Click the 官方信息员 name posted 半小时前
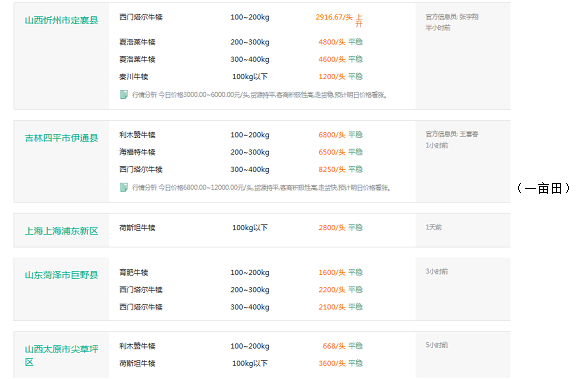Viewport: 584px width, 379px height. coord(469,17)
